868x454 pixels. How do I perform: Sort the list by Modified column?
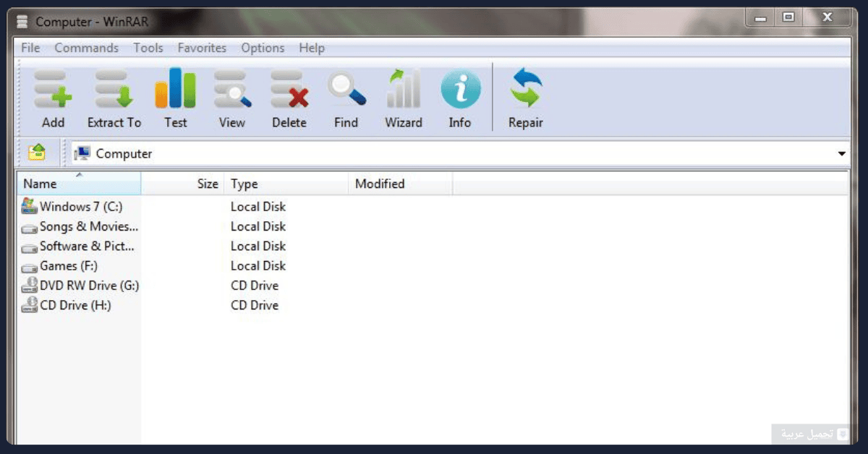(400, 184)
